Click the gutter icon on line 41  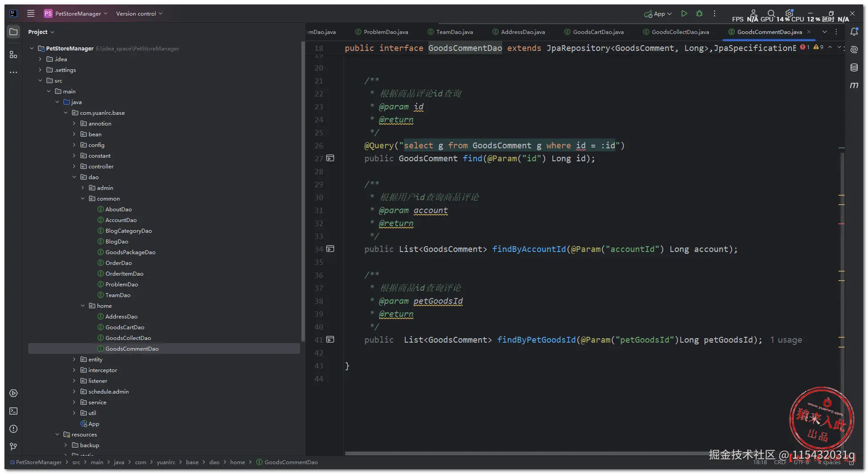pos(330,340)
